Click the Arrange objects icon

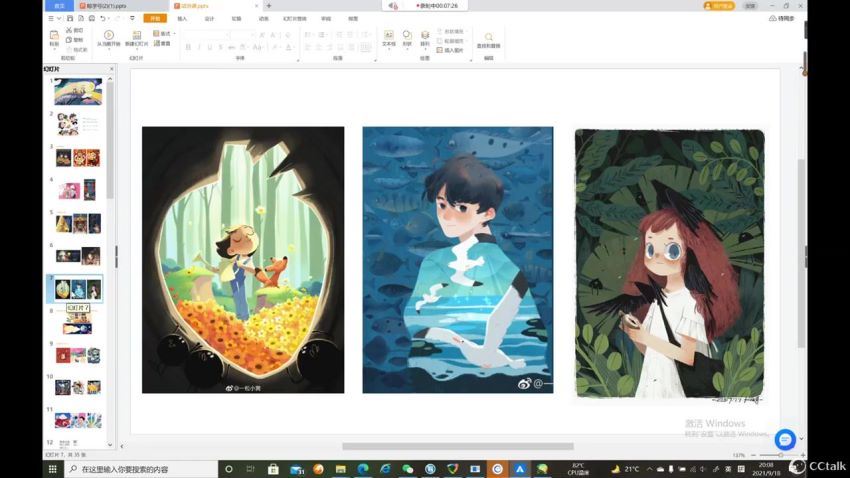point(425,35)
